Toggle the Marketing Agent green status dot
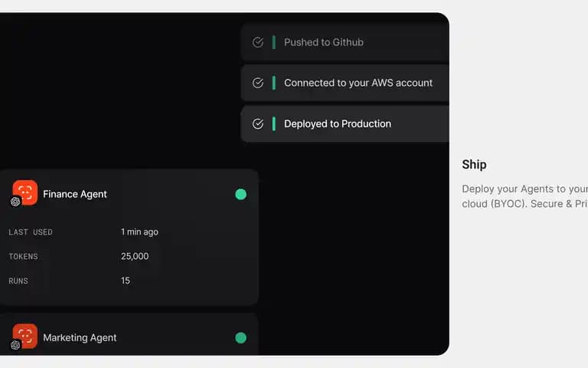Viewport: 588px width, 368px height. [240, 338]
